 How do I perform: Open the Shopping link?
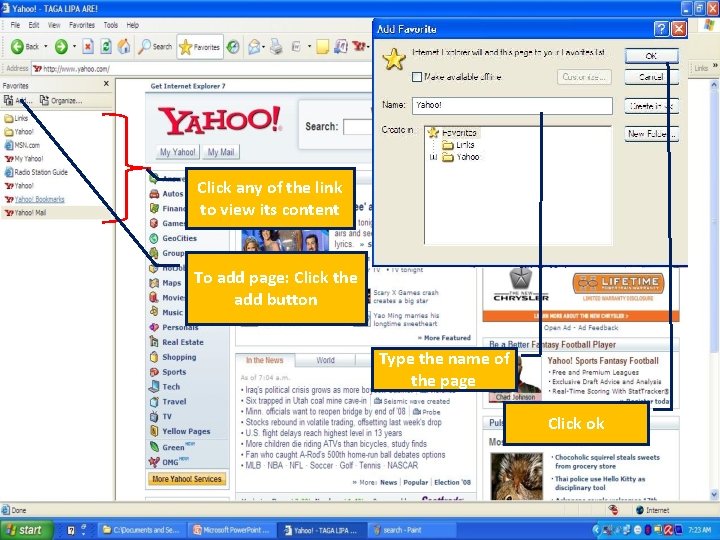[179, 357]
